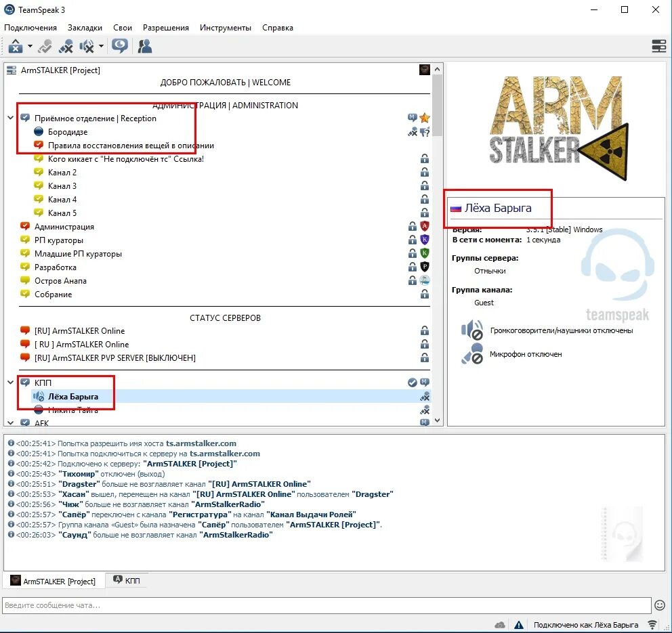Toggle microphone mute in the toolbar
The height and width of the screenshot is (633, 672).
point(66,46)
